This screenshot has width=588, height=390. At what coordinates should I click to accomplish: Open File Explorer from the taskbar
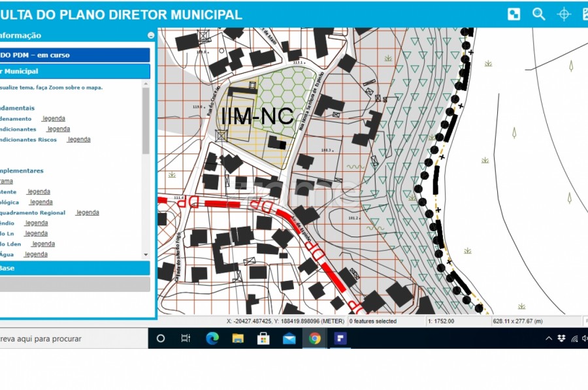click(238, 338)
